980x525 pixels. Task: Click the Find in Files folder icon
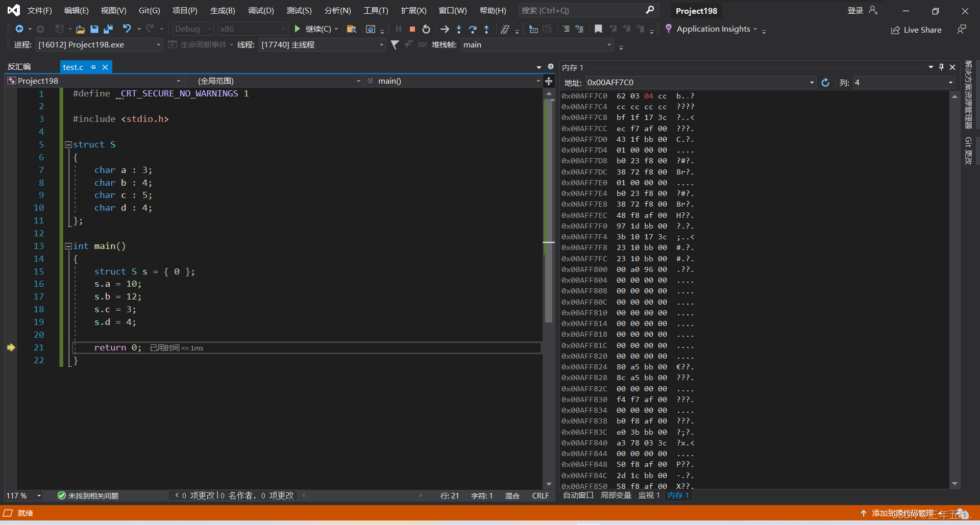pyautogui.click(x=351, y=29)
